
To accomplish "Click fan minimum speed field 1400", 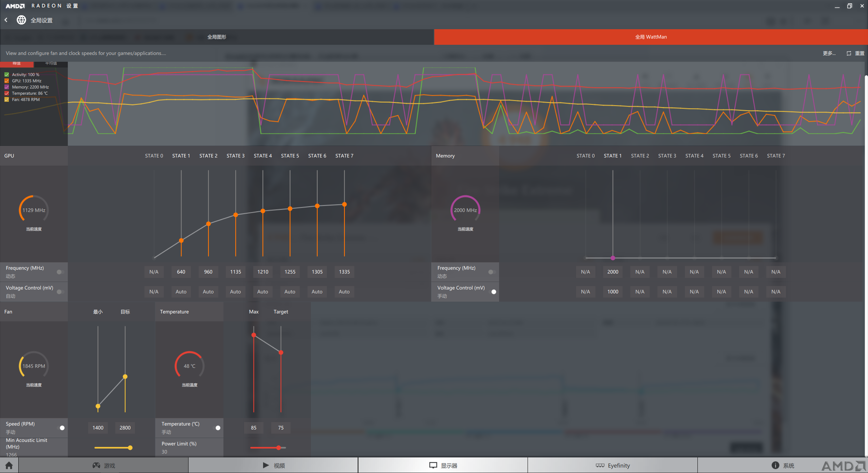I will [98, 428].
